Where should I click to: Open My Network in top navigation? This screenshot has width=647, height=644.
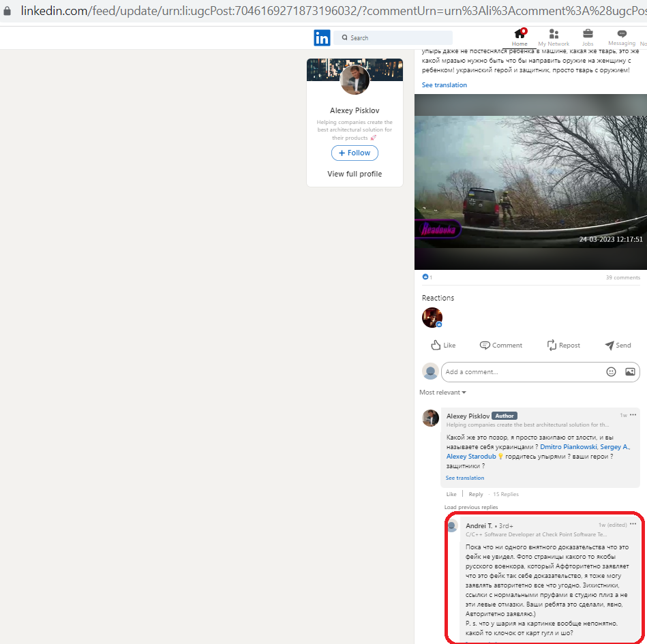tap(554, 37)
